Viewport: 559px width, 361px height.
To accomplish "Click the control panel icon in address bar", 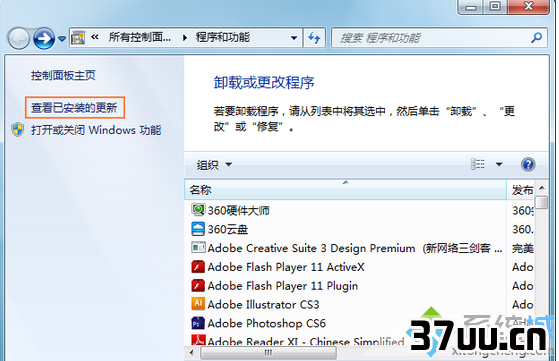I will pos(78,37).
